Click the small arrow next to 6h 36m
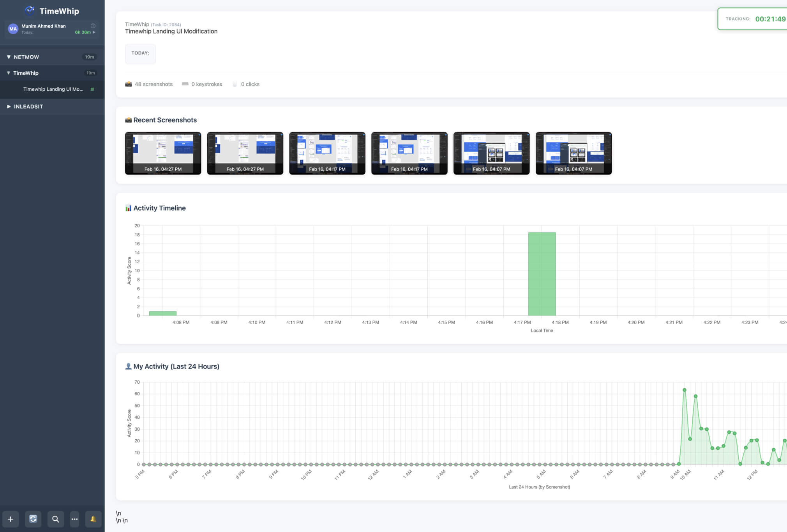The width and height of the screenshot is (787, 532). 94,32
